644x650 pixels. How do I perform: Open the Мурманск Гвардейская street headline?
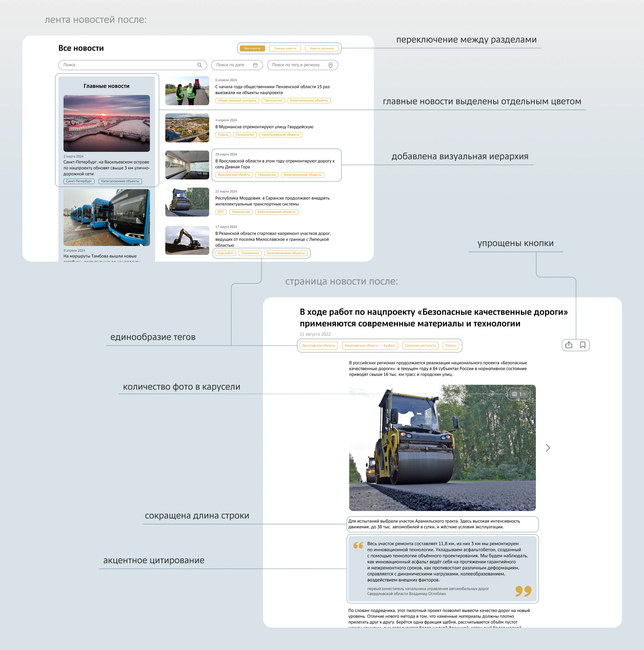(x=264, y=127)
